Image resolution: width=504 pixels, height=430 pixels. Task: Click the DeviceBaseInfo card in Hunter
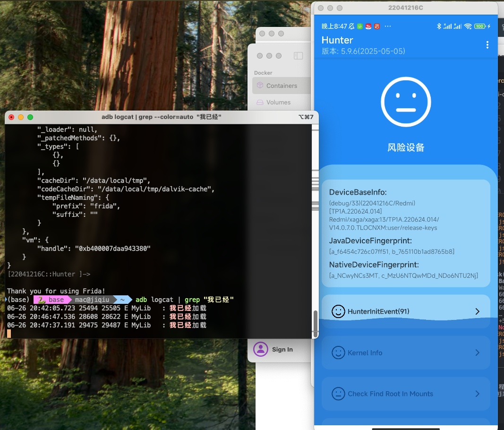point(406,233)
